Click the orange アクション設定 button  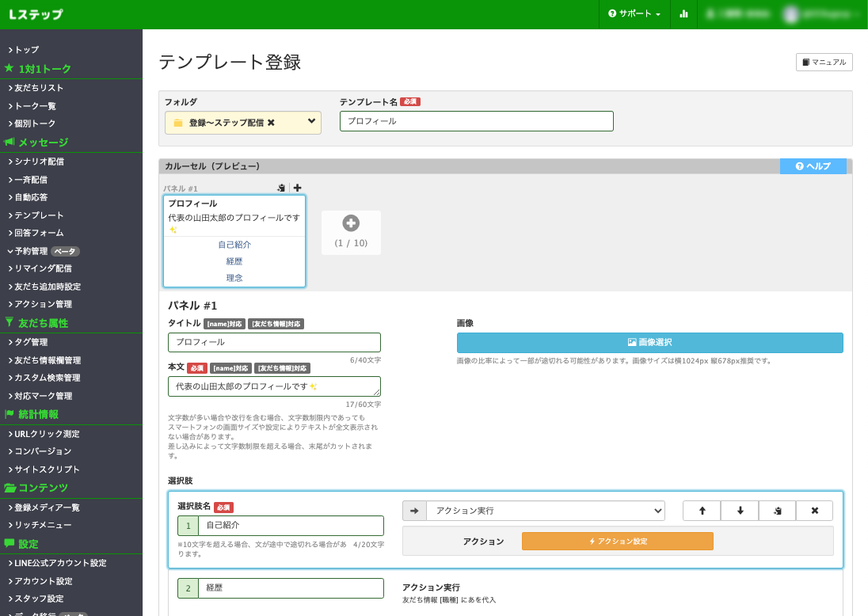[x=617, y=541]
